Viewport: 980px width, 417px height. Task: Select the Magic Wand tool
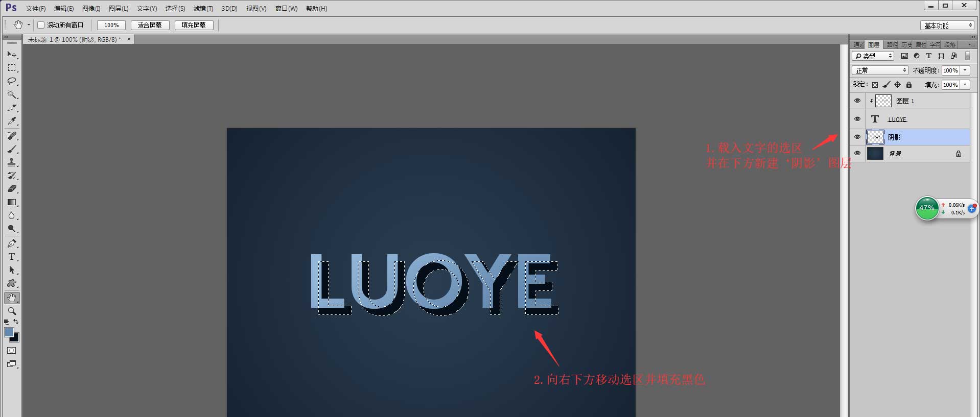pyautogui.click(x=12, y=94)
